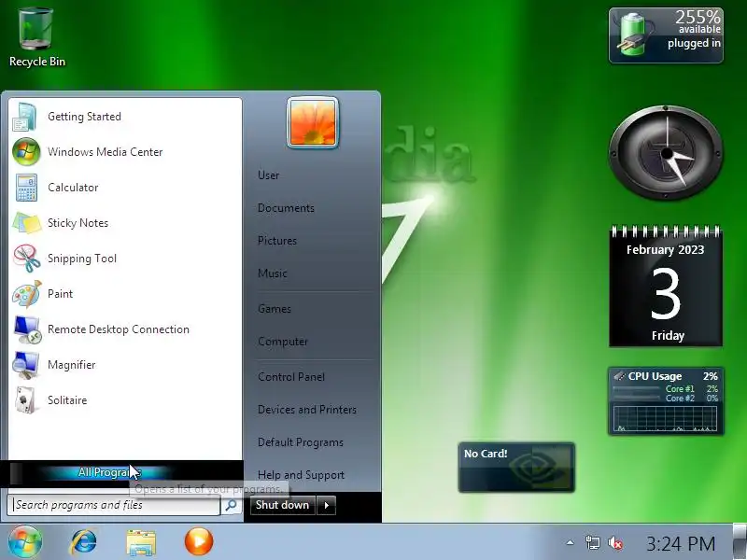This screenshot has width=747, height=560.
Task: Open Games from Start menu
Action: pyautogui.click(x=275, y=309)
